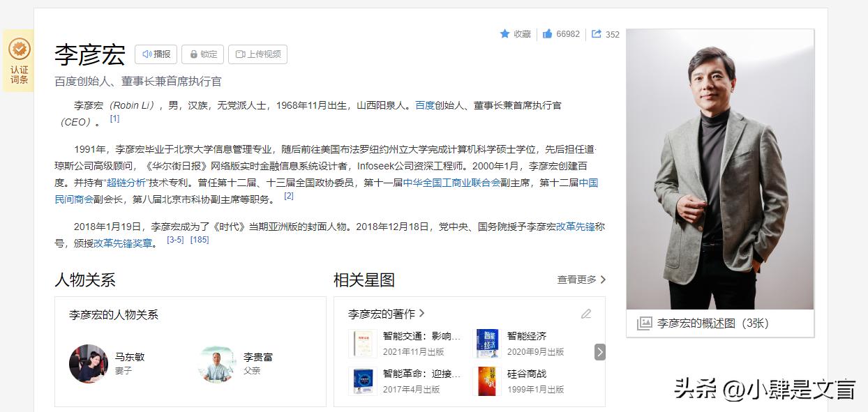Click the picture icon beside 李彦宏的概述图
This screenshot has width=868, height=412.
(646, 322)
